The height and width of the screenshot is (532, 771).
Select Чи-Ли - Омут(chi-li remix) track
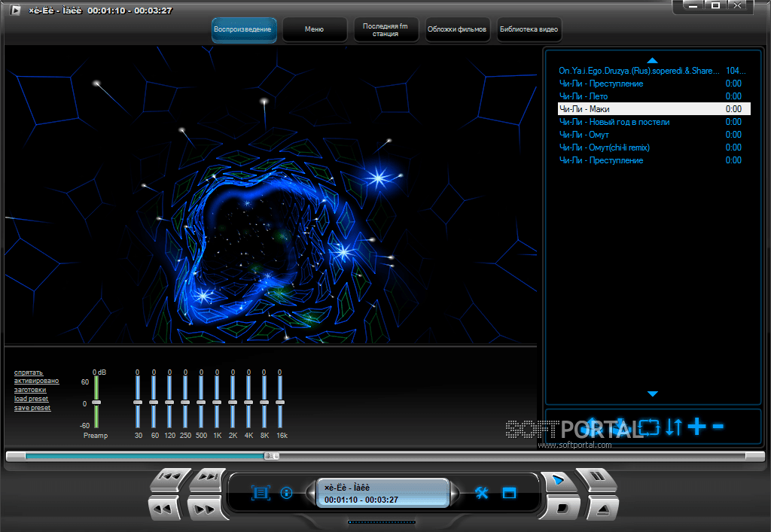click(x=654, y=147)
